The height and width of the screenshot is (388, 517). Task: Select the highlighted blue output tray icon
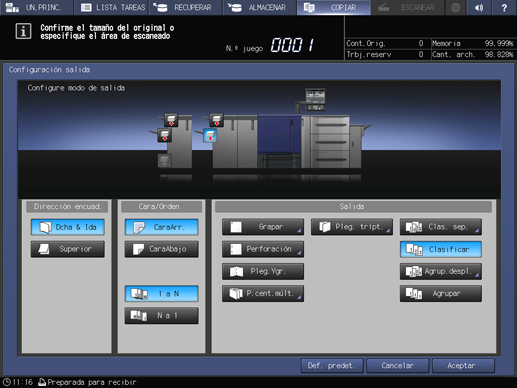tap(210, 136)
